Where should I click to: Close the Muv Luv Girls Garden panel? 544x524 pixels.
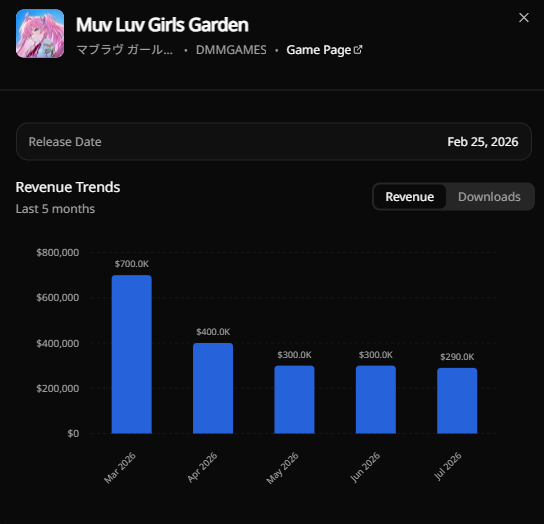(x=524, y=18)
